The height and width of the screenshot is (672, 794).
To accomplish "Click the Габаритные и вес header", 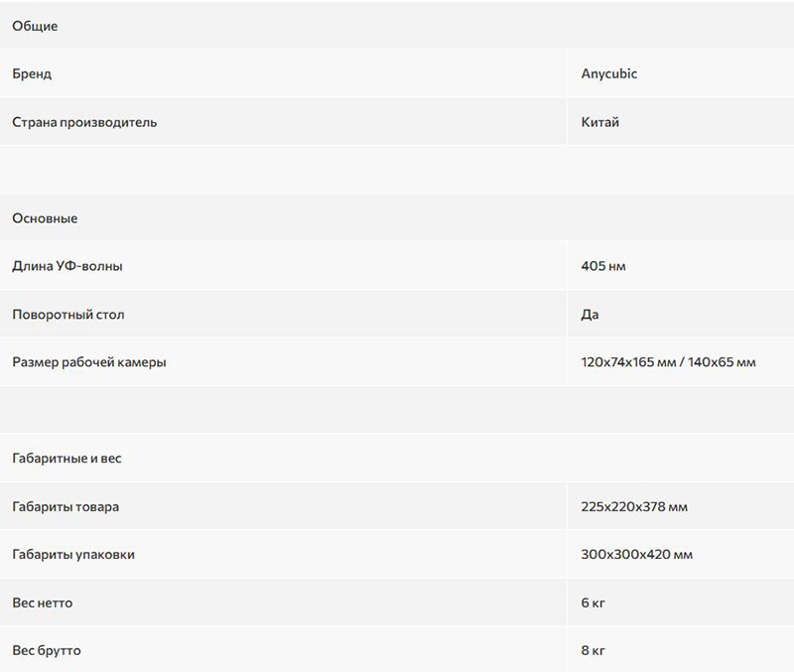I will pos(66,459).
